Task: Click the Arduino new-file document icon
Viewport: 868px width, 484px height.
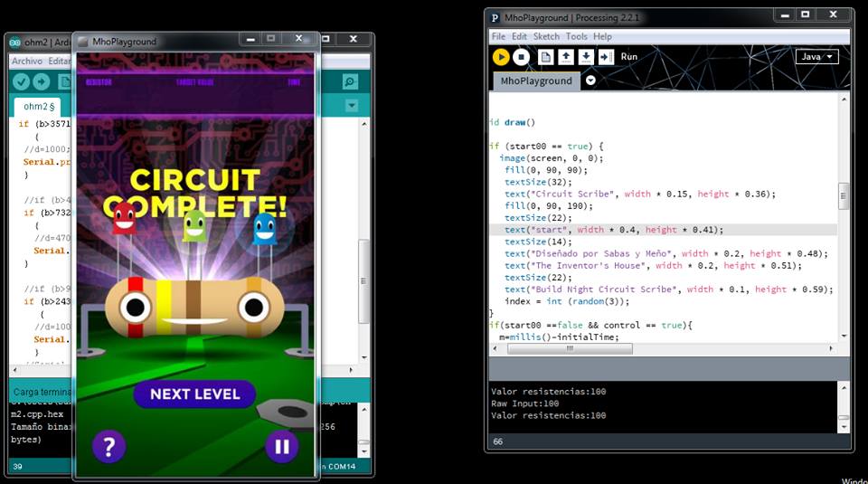Action: [64, 82]
